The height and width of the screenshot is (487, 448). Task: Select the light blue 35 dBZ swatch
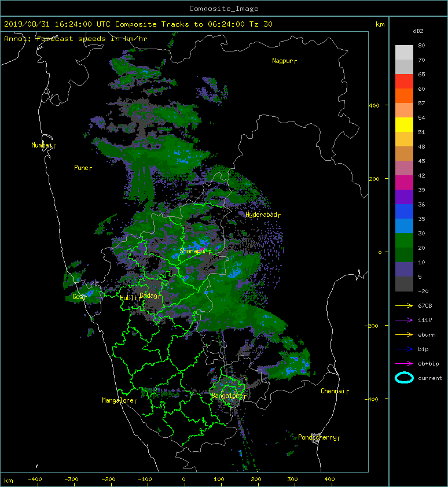click(x=404, y=226)
